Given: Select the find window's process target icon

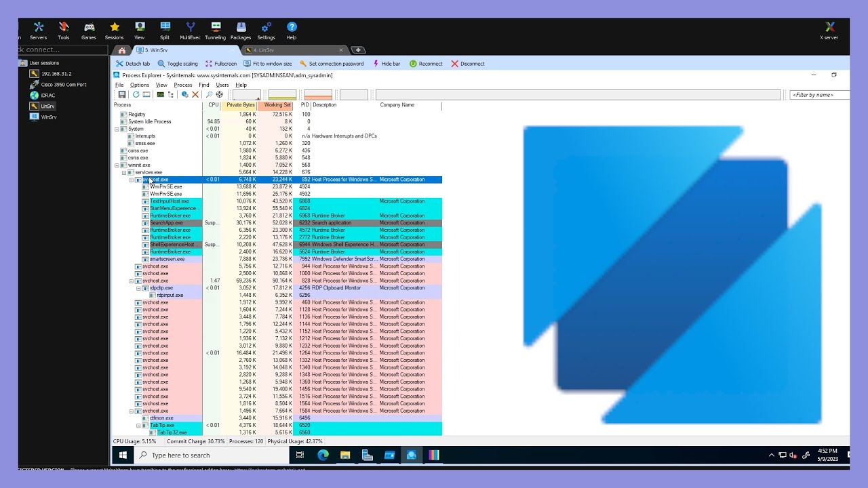Looking at the screenshot, I should tap(219, 95).
